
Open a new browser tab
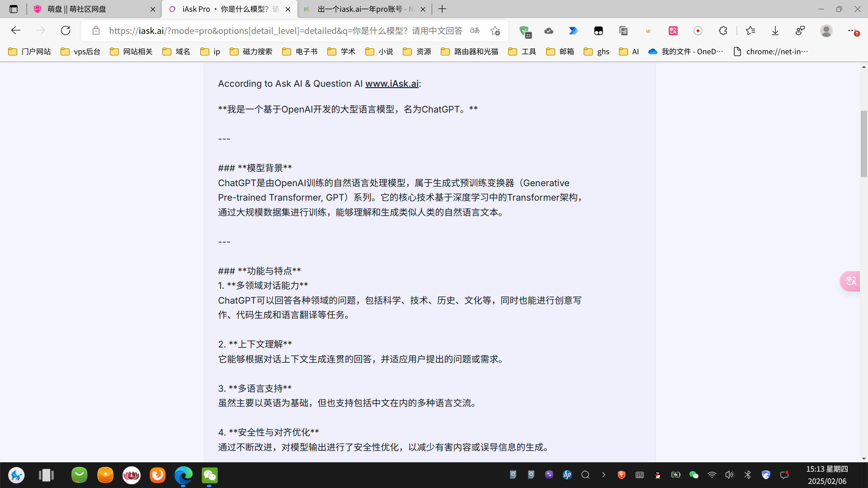(x=442, y=9)
